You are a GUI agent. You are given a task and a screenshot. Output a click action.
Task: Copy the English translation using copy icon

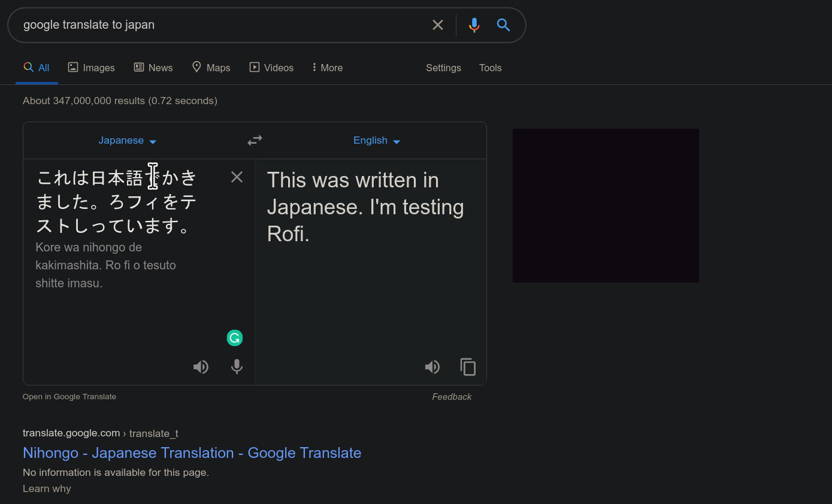[468, 366]
